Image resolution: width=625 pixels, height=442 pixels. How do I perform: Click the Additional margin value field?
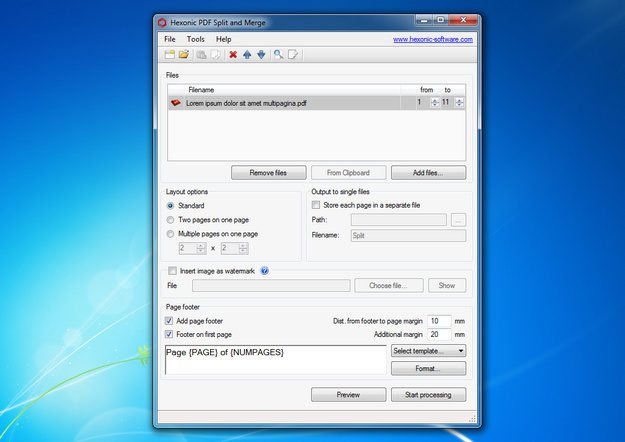click(x=439, y=334)
